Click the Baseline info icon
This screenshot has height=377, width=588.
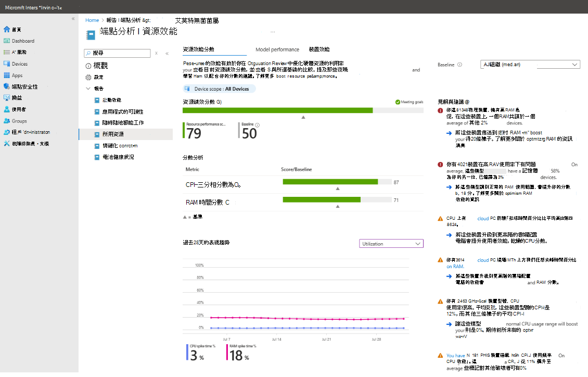pos(460,65)
